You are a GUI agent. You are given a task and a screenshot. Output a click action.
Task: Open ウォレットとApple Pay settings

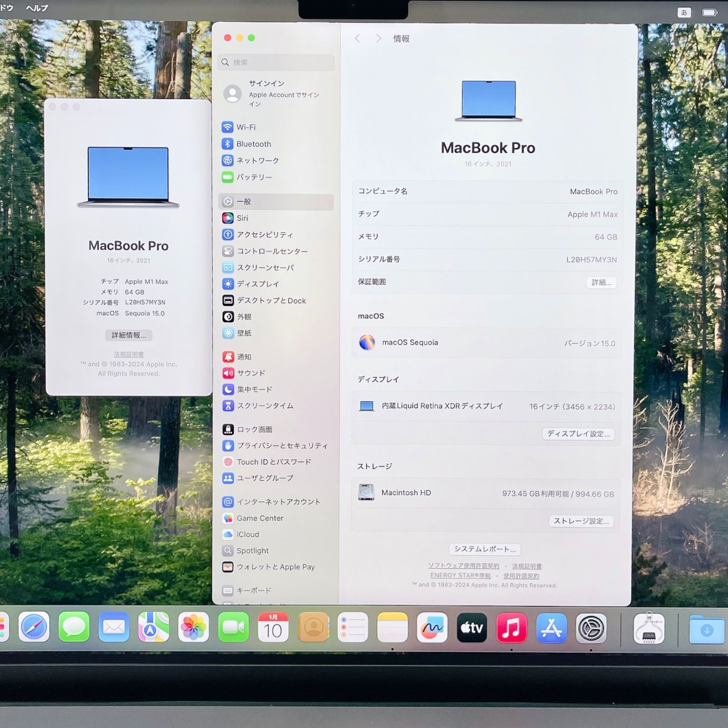pyautogui.click(x=277, y=567)
